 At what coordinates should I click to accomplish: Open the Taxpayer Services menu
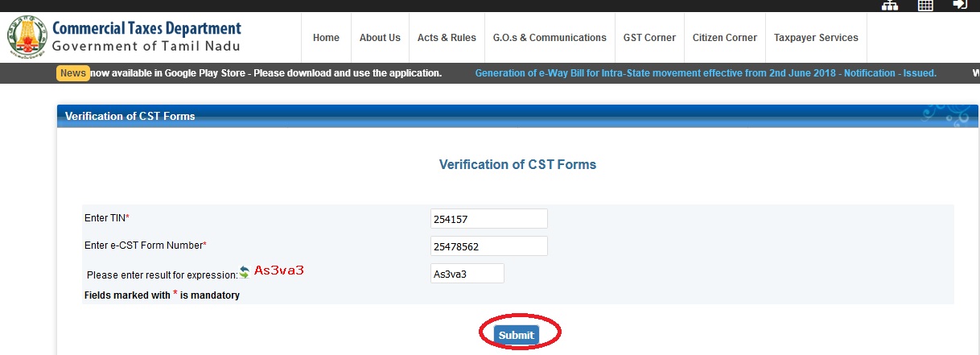click(x=816, y=38)
